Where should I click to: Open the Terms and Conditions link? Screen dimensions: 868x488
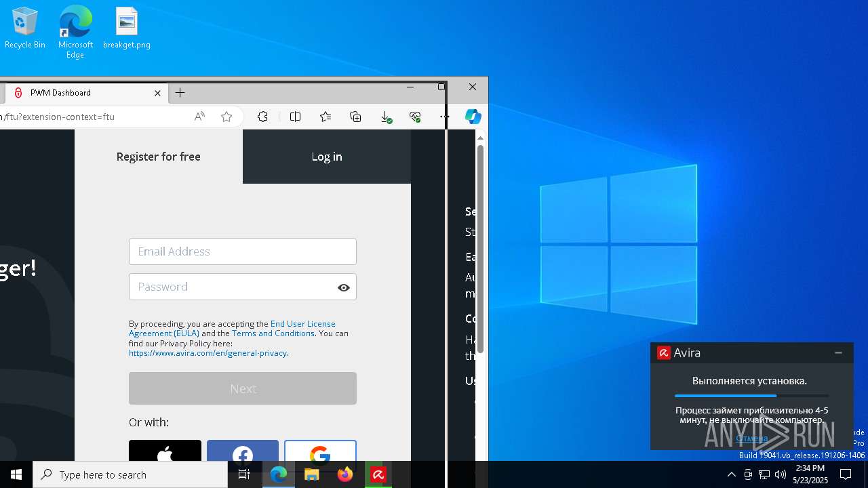point(273,333)
